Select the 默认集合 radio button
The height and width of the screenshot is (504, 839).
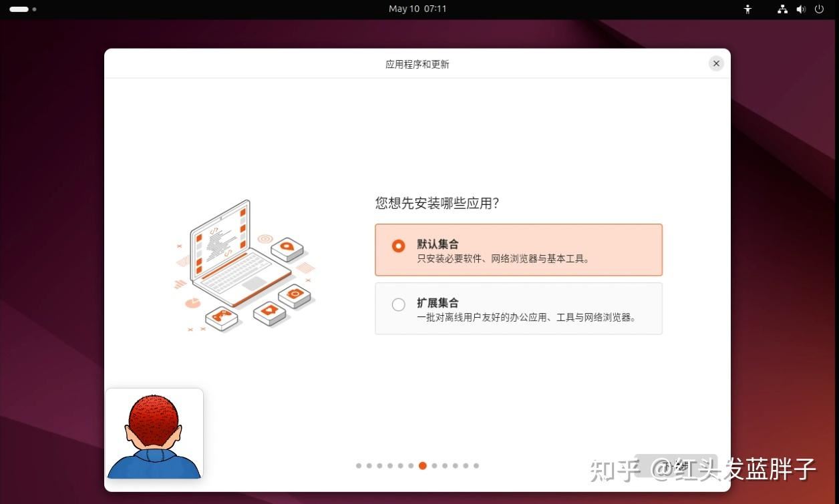pos(399,246)
